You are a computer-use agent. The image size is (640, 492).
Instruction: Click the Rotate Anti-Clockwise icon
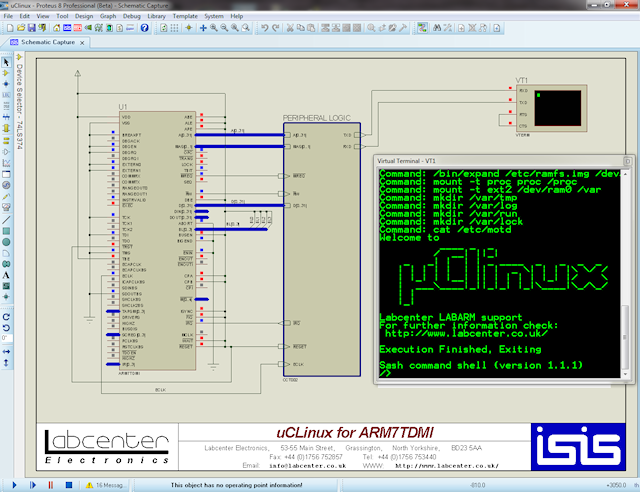click(x=6, y=328)
